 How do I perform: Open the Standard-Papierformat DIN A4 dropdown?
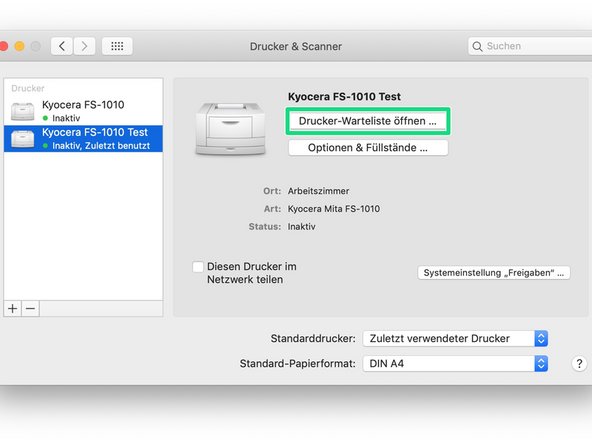(x=455, y=364)
